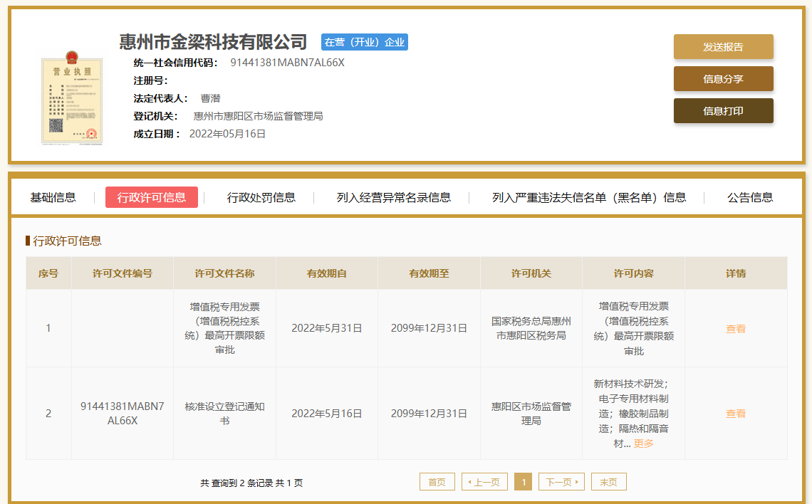The height and width of the screenshot is (504, 812).
Task: Switch to 列入严重违法失信名单（黑名单）信息 tab
Action: [x=589, y=198]
